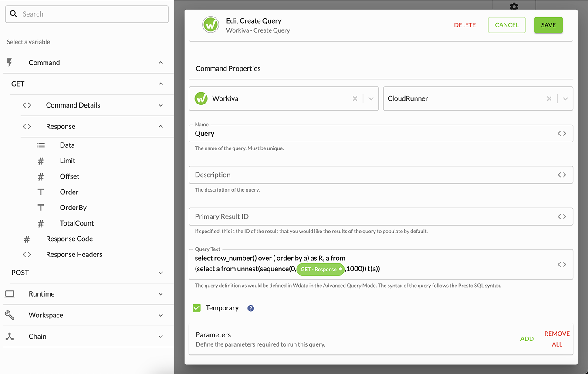Collapse the Command section
This screenshot has height=374, width=588.
click(x=161, y=63)
